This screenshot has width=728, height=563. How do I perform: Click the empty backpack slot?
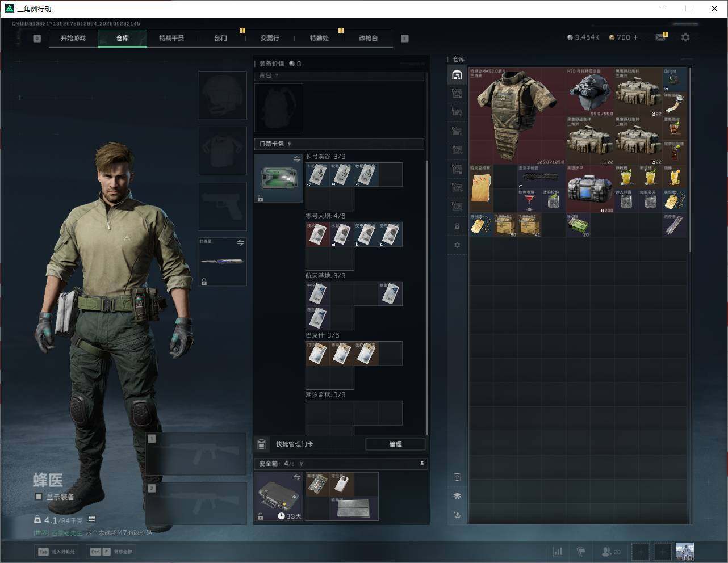click(279, 108)
